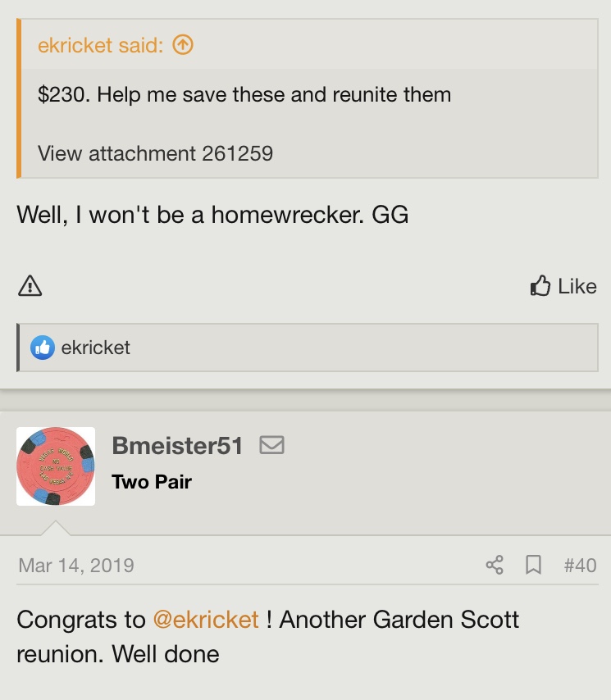Report the post using the warning triangle icon

tap(30, 286)
